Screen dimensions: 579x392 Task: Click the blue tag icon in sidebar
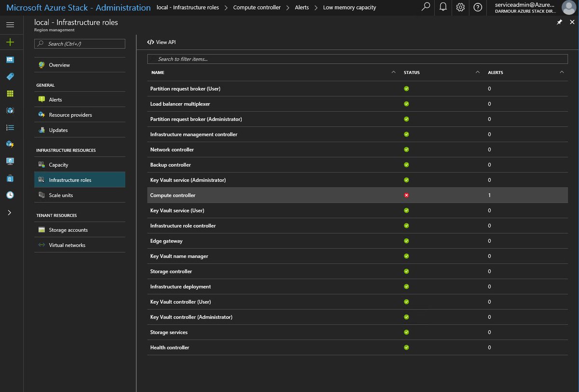tap(10, 77)
